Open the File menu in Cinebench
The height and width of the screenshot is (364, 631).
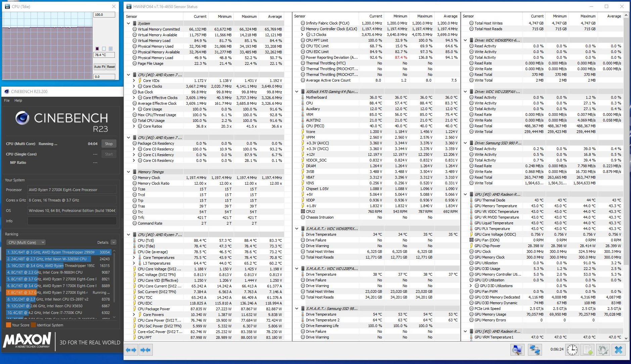tap(7, 100)
